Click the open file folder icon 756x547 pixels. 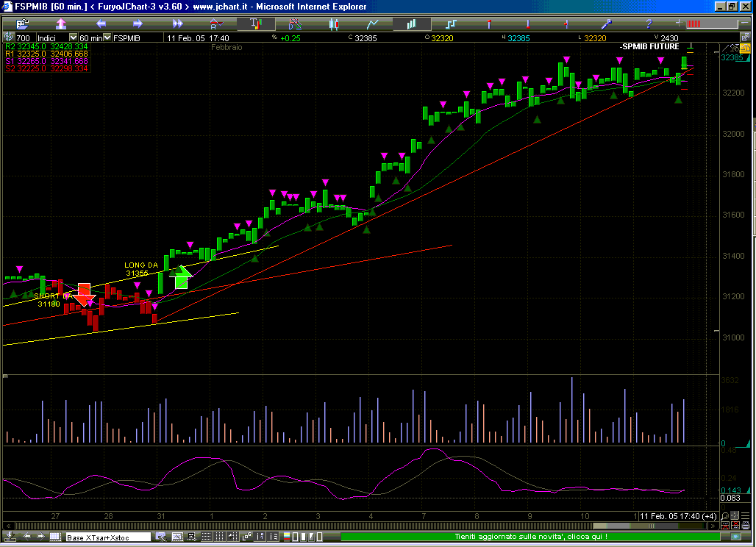(x=21, y=24)
